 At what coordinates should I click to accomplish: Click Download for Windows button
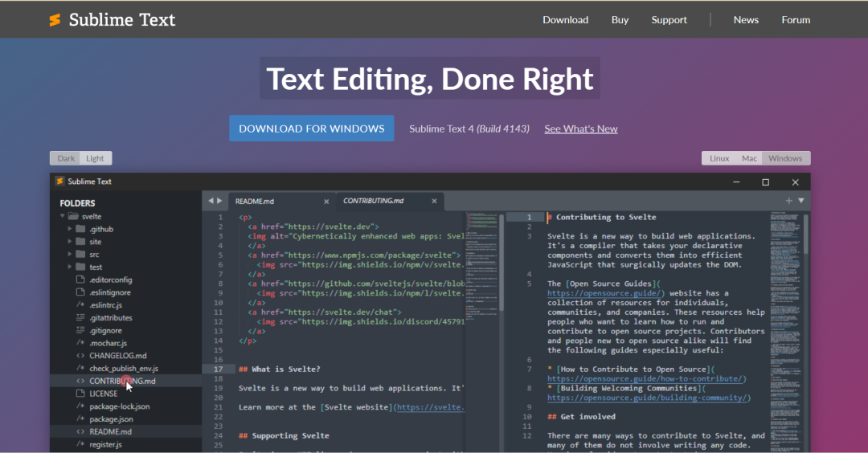(312, 129)
